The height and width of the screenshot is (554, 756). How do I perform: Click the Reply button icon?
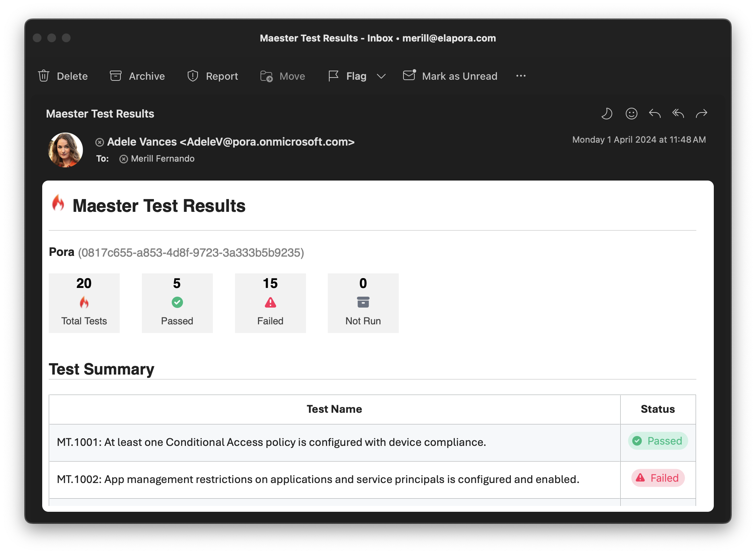point(656,113)
